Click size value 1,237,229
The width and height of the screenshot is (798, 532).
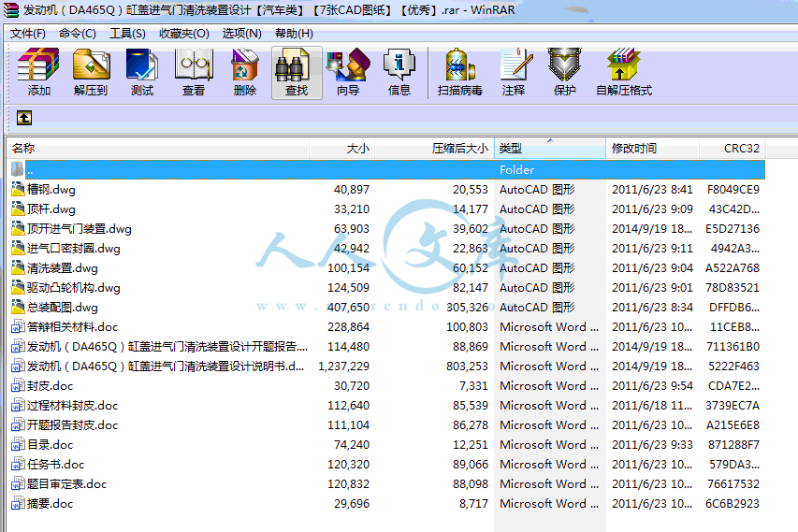click(344, 367)
